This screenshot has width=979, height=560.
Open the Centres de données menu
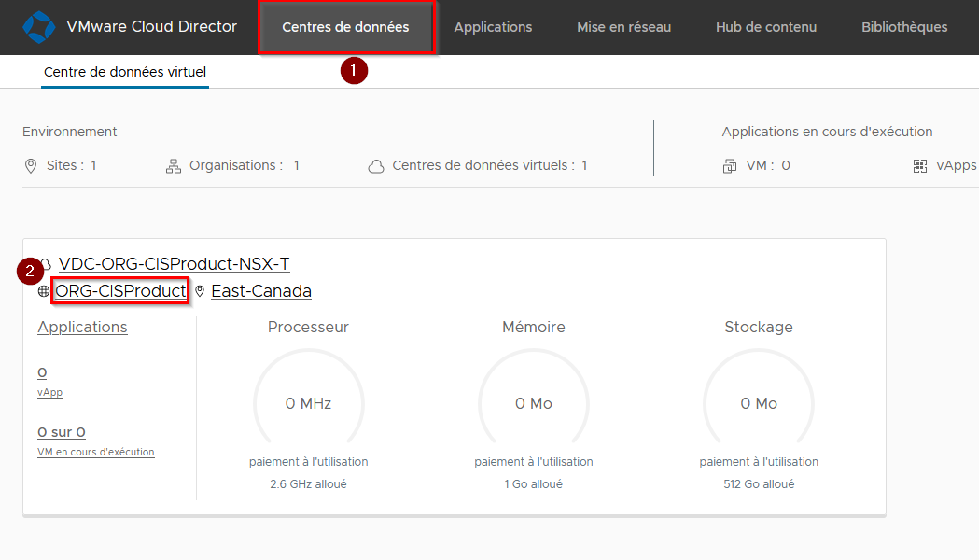point(345,27)
